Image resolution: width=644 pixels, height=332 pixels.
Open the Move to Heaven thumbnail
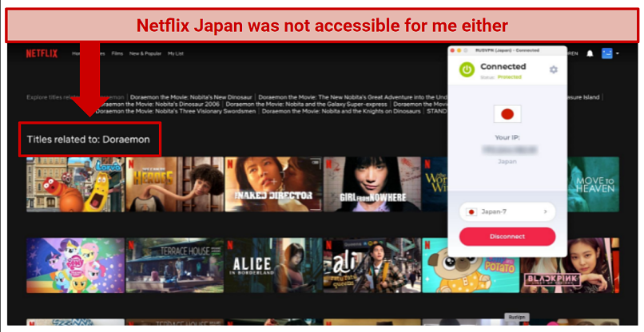(x=593, y=184)
